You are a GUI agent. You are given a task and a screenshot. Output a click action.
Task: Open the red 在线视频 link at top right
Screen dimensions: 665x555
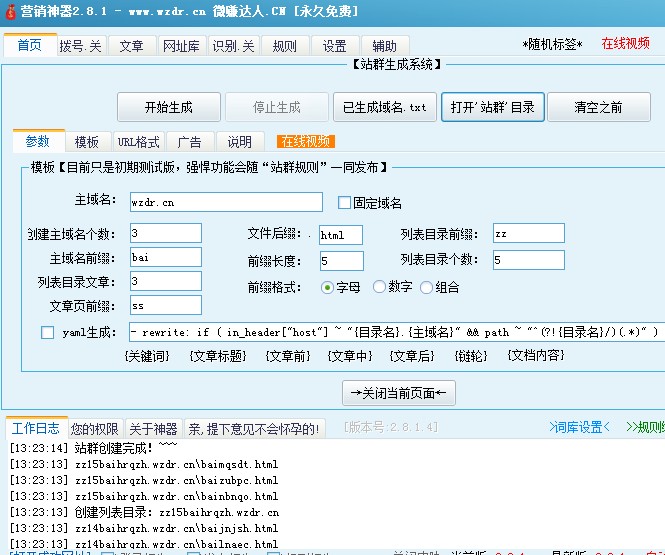pyautogui.click(x=626, y=43)
